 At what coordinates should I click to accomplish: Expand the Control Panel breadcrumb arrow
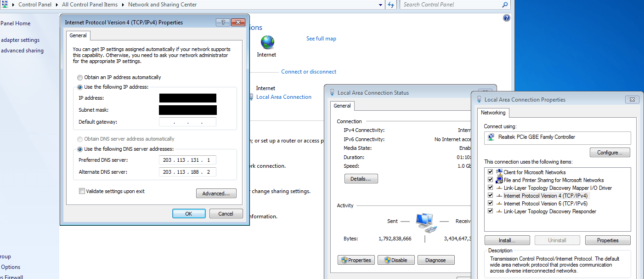(57, 5)
